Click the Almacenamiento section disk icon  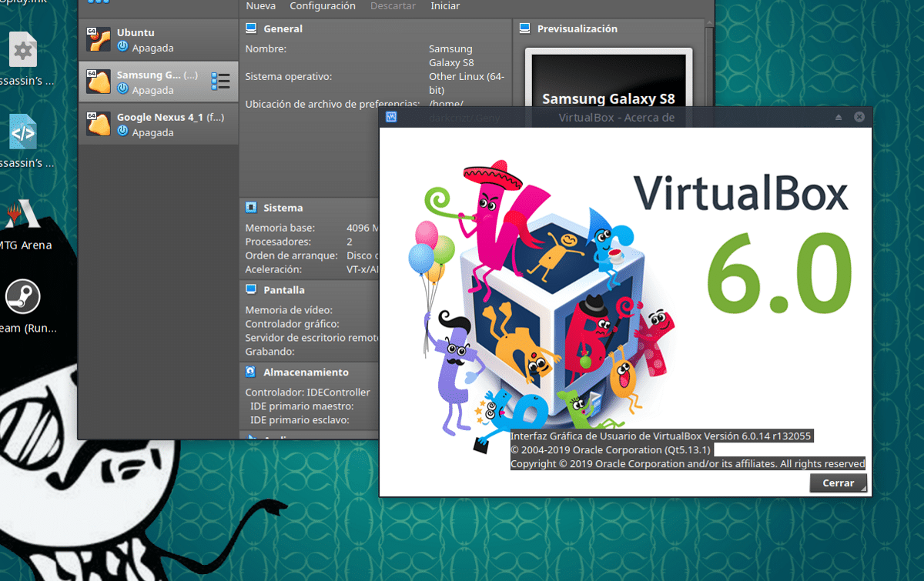[250, 372]
